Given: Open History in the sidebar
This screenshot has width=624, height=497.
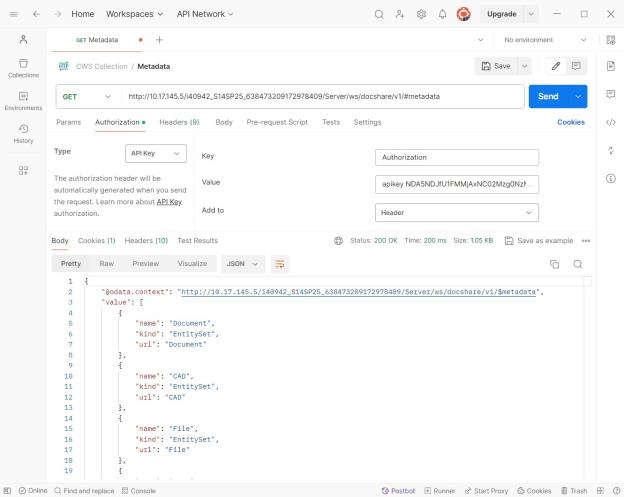Looking at the screenshot, I should (23, 134).
